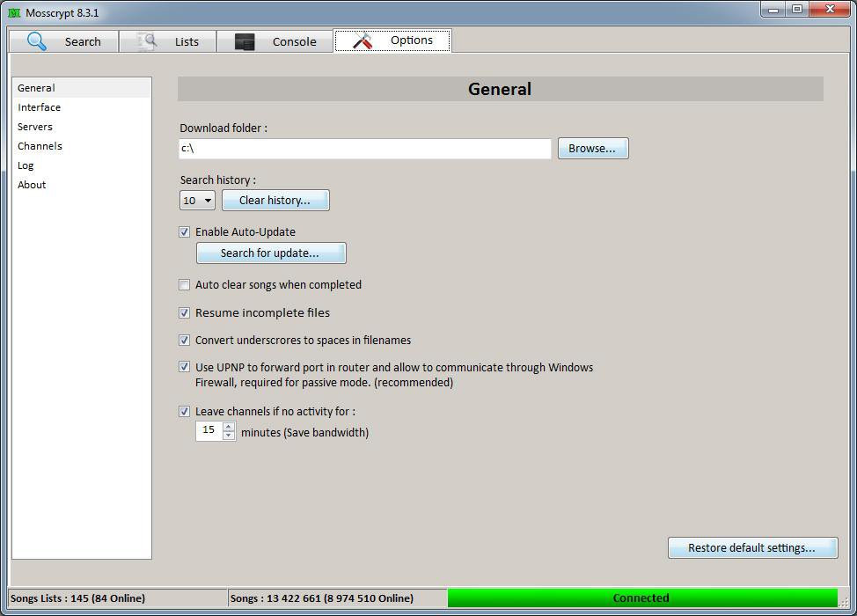This screenshot has width=857, height=616.
Task: Decrease inactivity minutes with down arrow
Action: 229,436
